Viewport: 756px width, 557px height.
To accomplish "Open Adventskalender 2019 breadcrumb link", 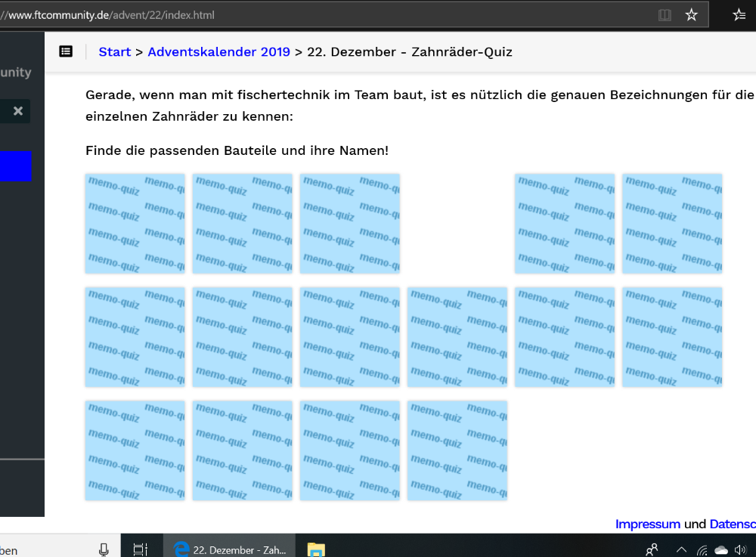I will click(219, 51).
